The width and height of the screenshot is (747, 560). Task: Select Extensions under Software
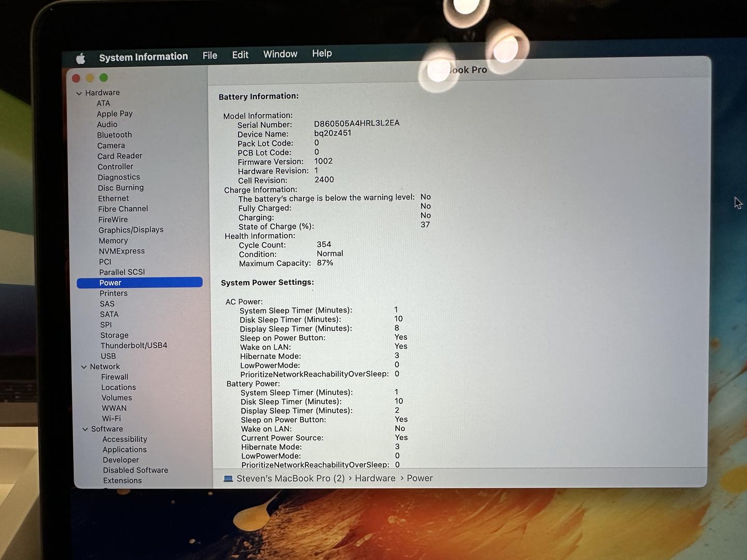click(x=122, y=481)
